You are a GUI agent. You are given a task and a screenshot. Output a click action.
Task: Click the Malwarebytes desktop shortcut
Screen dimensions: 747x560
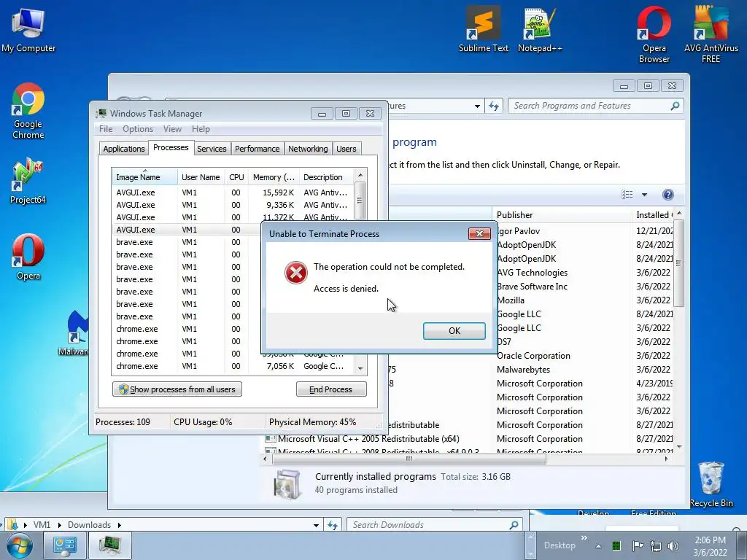pyautogui.click(x=76, y=332)
